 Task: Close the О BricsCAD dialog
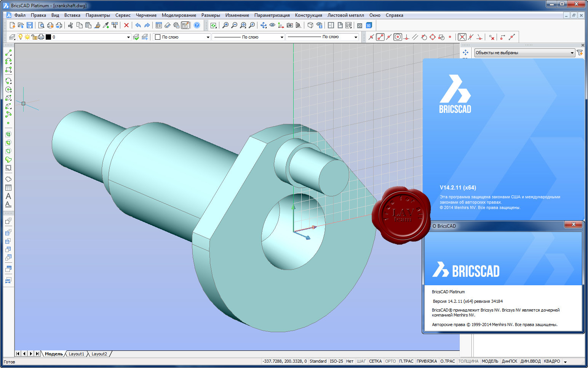[x=574, y=224]
